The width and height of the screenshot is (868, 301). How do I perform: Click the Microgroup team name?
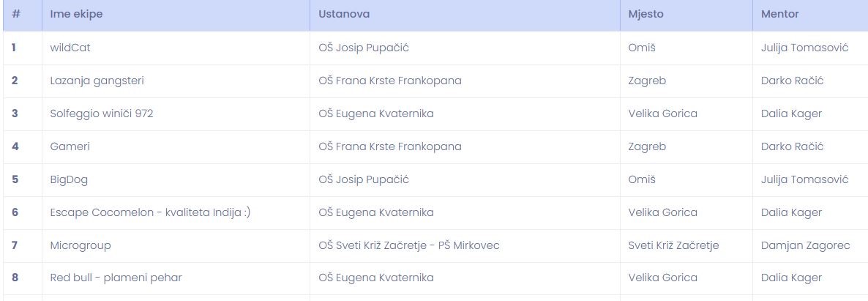[81, 245]
